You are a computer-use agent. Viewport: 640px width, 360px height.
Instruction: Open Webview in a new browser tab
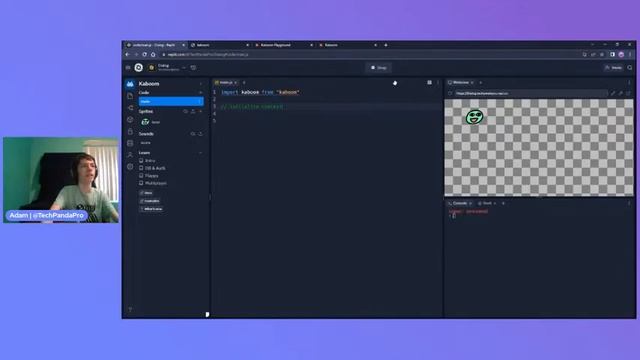(628, 93)
